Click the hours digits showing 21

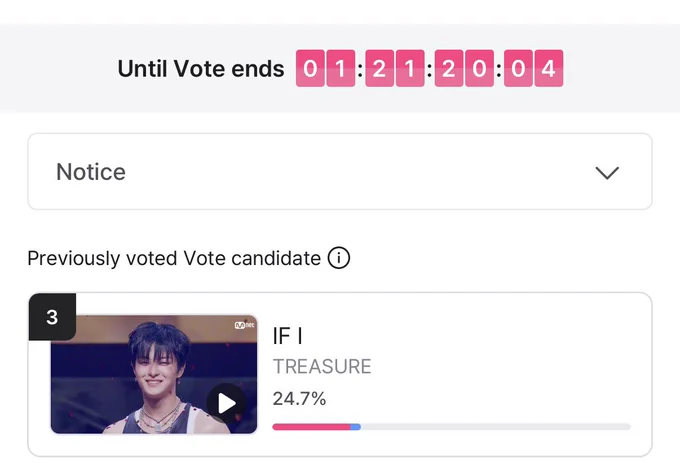point(395,68)
